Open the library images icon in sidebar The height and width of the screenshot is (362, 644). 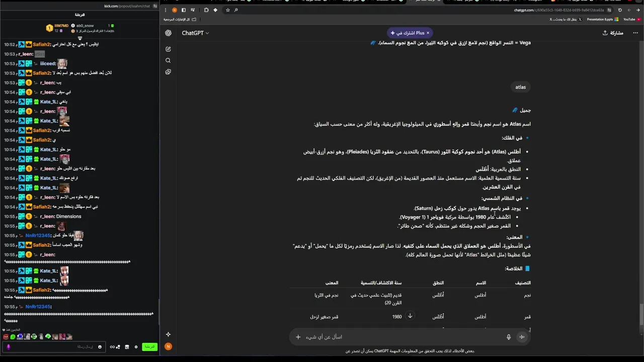168,72
